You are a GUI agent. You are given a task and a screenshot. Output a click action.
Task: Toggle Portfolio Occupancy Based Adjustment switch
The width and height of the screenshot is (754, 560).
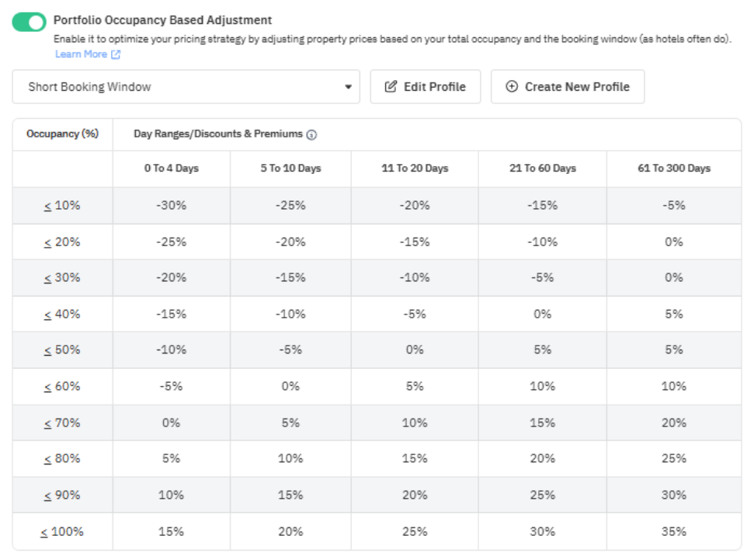click(30, 22)
